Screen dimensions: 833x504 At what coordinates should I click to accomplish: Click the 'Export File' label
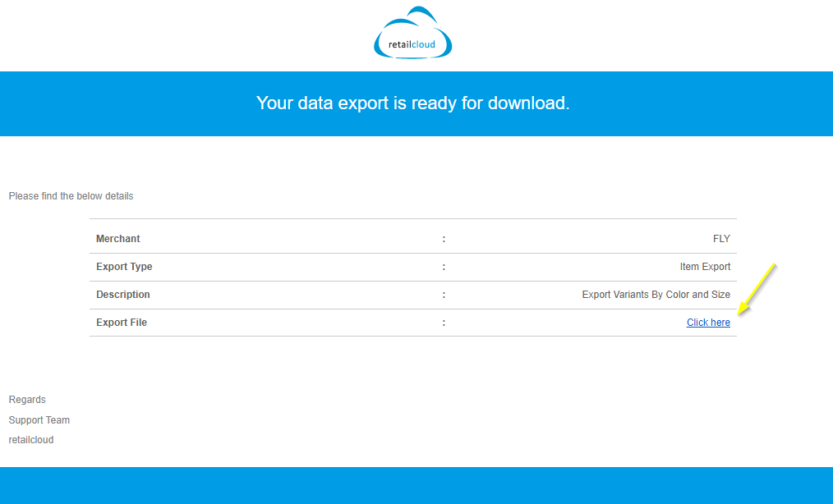point(122,323)
